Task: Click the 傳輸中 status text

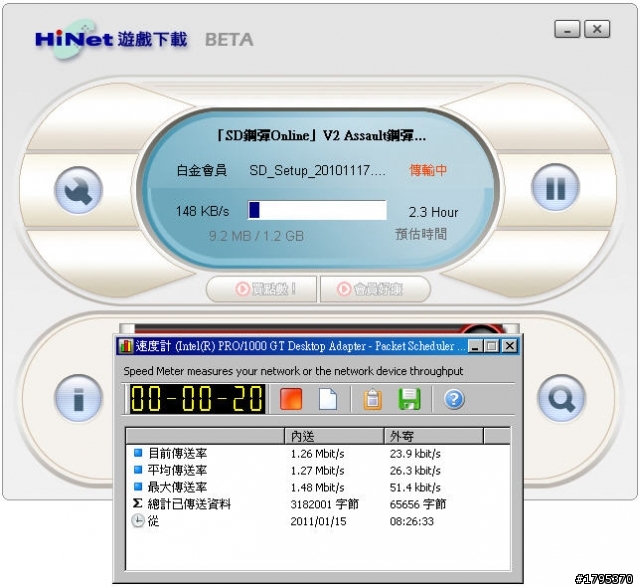Action: [428, 170]
